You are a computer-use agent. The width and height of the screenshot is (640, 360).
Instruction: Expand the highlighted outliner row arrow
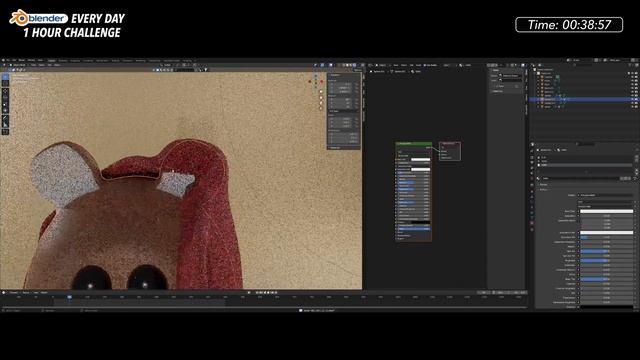coord(539,99)
